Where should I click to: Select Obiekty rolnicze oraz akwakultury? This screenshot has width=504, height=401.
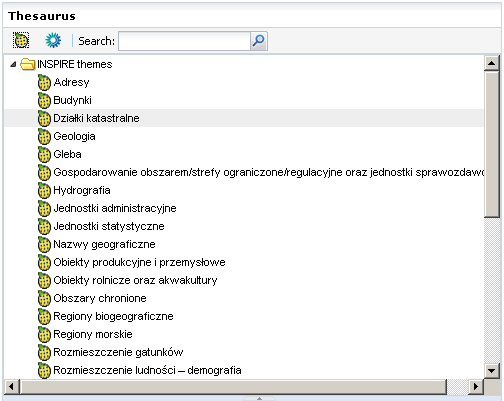tap(135, 280)
